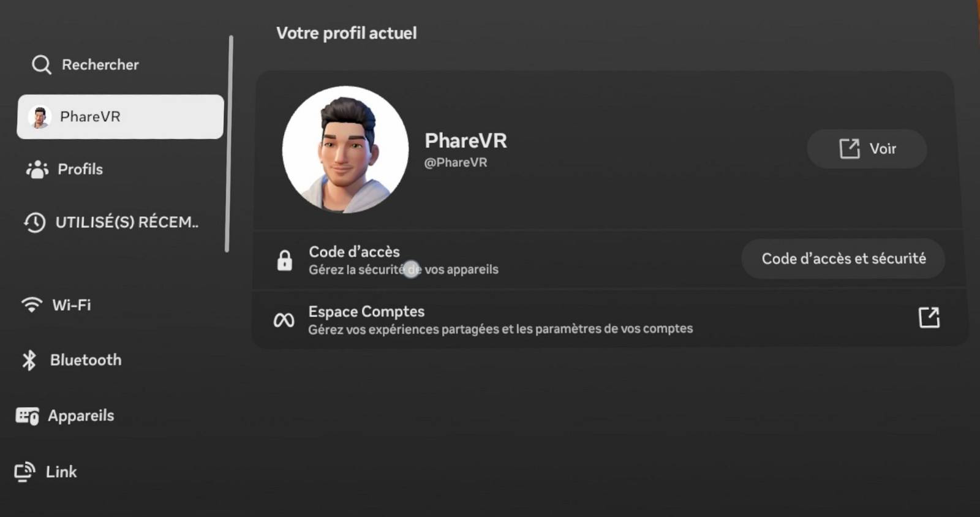Screen dimensions: 980x517
Task: Click the Voir profile button
Action: [867, 149]
